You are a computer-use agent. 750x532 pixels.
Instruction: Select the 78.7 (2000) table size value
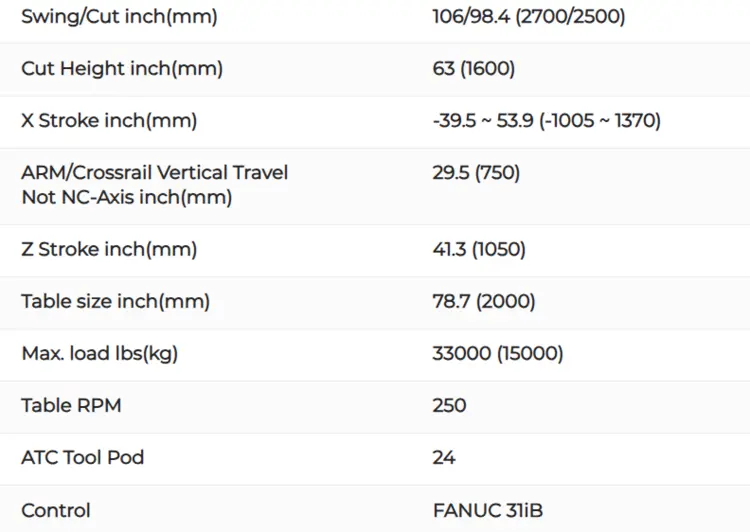484,301
